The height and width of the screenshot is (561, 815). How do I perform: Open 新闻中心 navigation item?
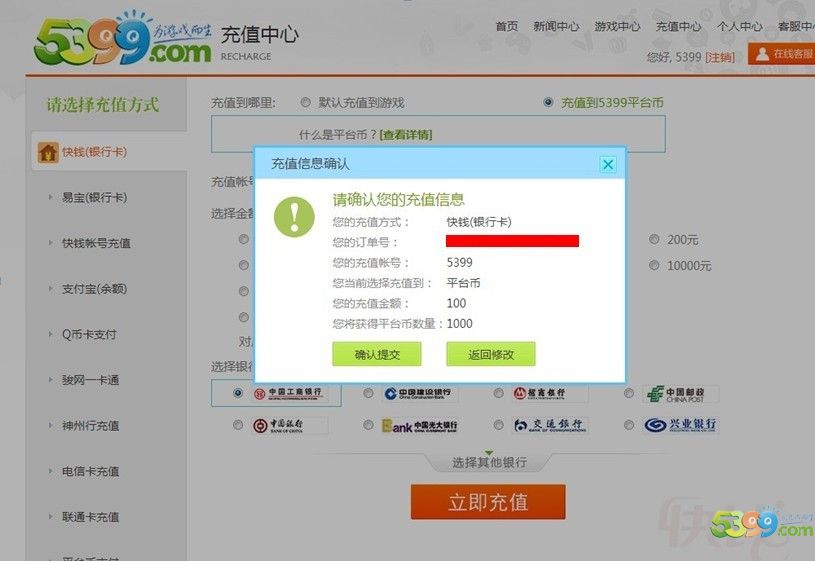click(556, 26)
